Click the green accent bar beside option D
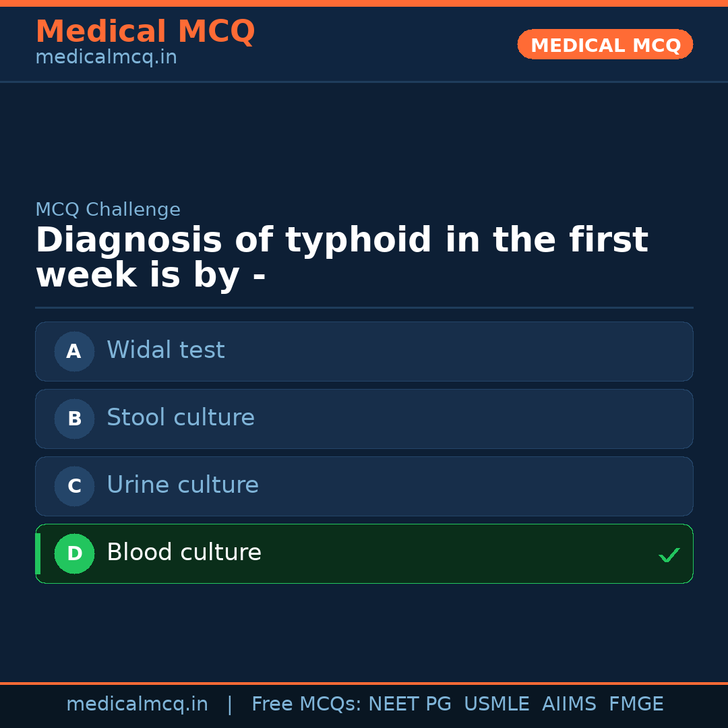Viewport: 728px width, 728px height. (x=37, y=553)
